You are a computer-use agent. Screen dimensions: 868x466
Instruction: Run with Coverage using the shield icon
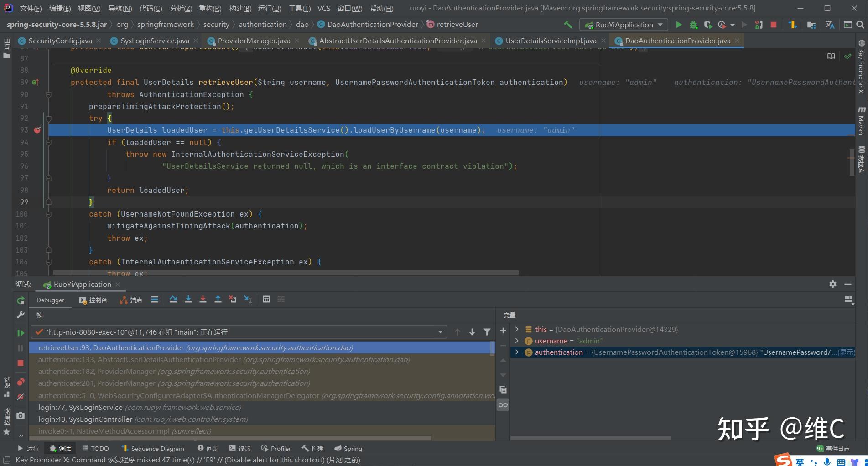point(708,24)
